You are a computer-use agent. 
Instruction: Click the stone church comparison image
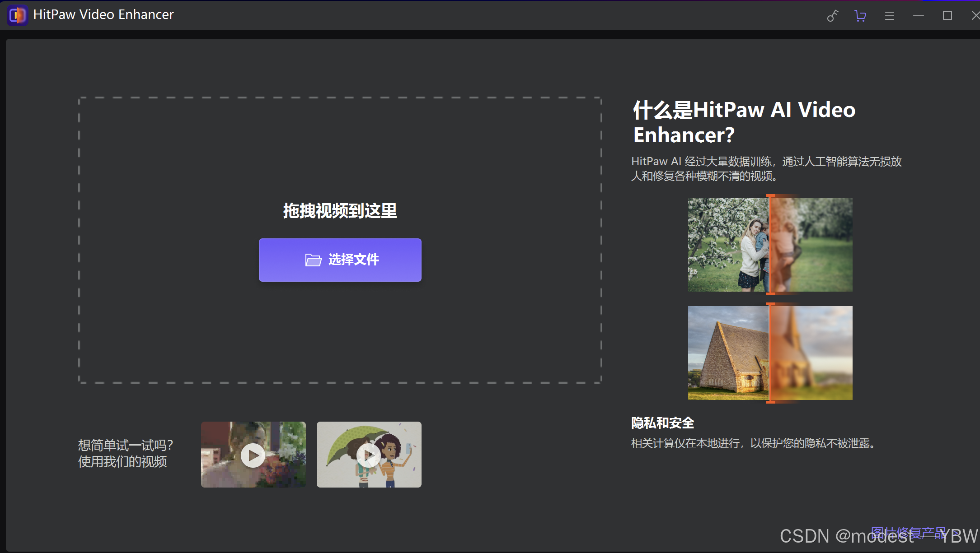727,353
